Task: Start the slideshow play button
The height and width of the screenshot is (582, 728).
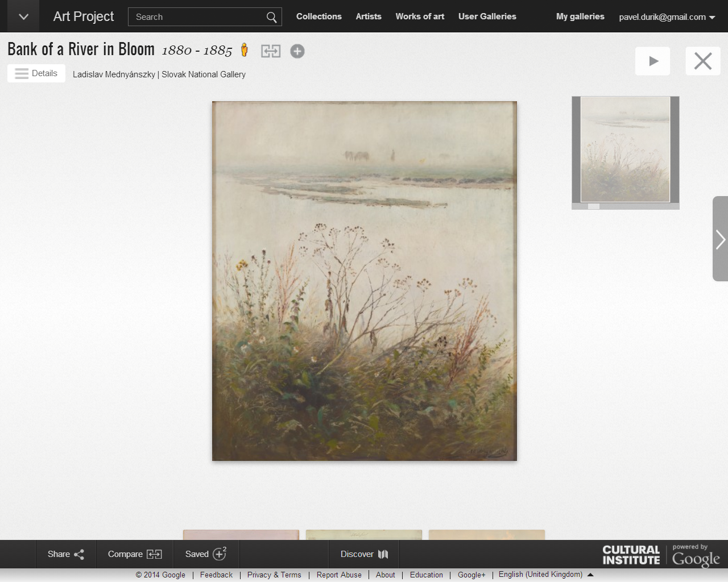Action: tap(652, 61)
